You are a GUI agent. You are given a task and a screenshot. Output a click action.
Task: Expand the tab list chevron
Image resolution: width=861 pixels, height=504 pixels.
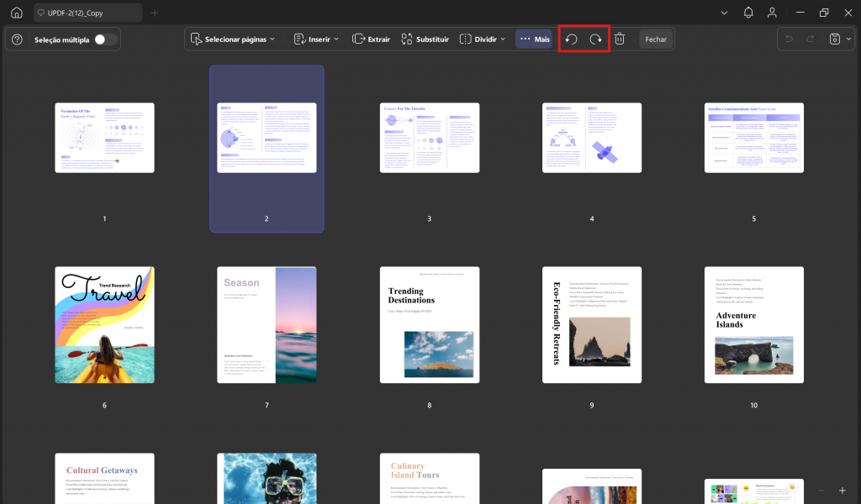[x=724, y=13]
